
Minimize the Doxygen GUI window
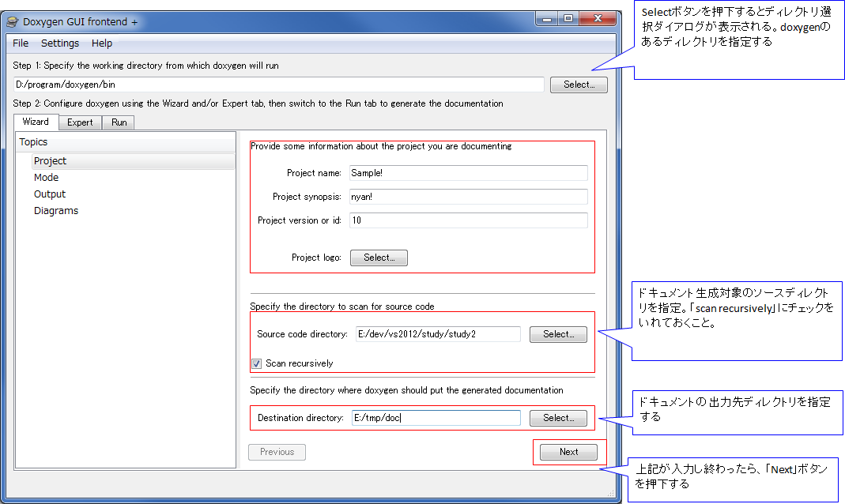click(x=547, y=19)
